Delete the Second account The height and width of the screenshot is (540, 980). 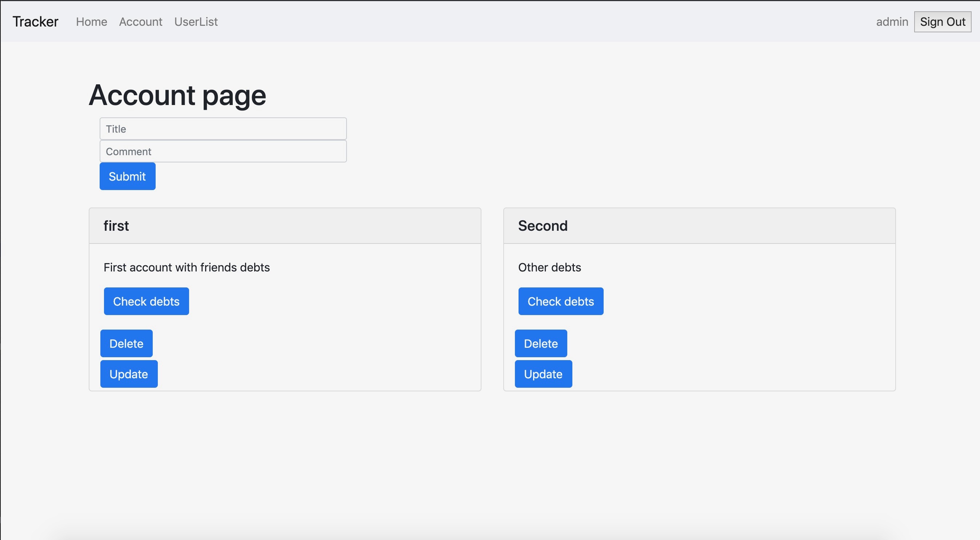point(541,343)
